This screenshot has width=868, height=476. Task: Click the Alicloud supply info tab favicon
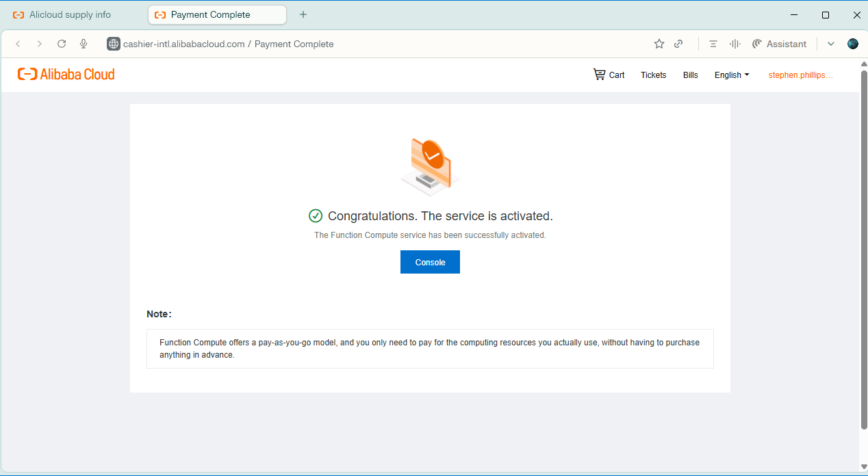tap(18, 14)
